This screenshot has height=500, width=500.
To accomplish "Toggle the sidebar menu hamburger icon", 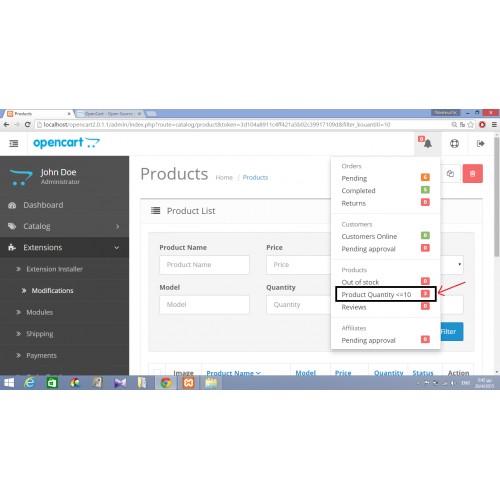I will (14, 144).
